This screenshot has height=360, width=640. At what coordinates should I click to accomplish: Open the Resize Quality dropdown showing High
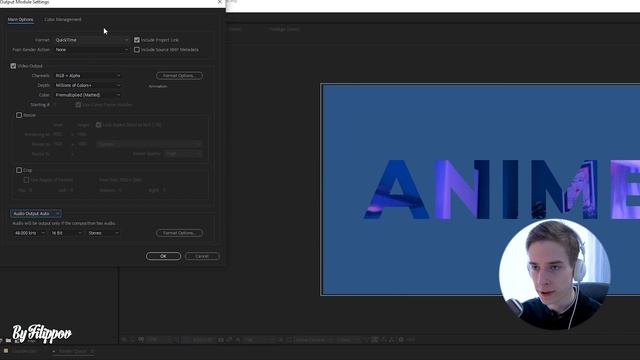[183, 154]
